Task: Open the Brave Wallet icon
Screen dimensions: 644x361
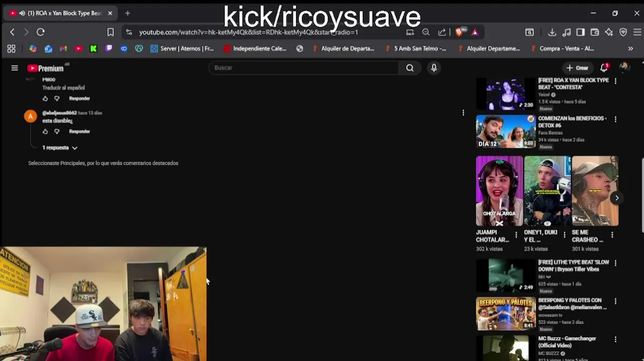Action: click(594, 32)
